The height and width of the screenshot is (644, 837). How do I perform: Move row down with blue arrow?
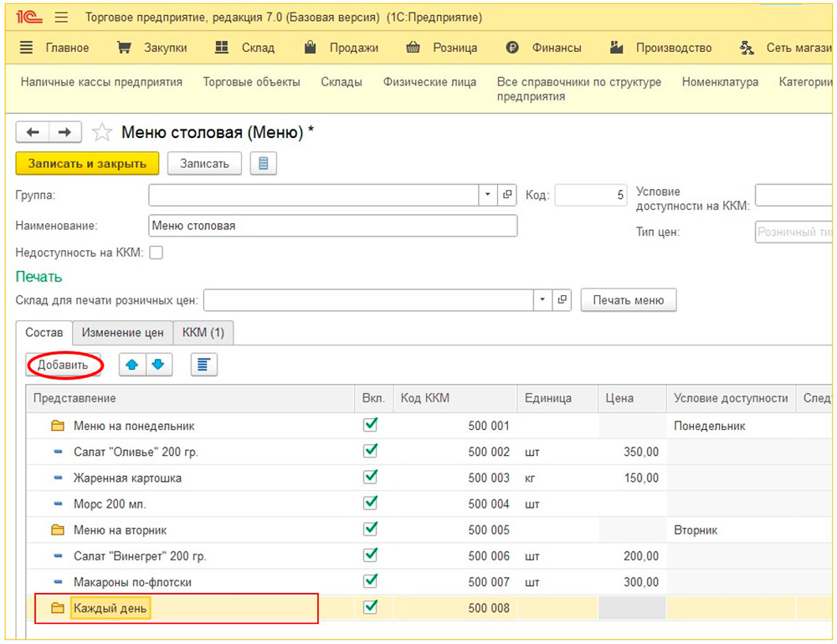click(159, 365)
